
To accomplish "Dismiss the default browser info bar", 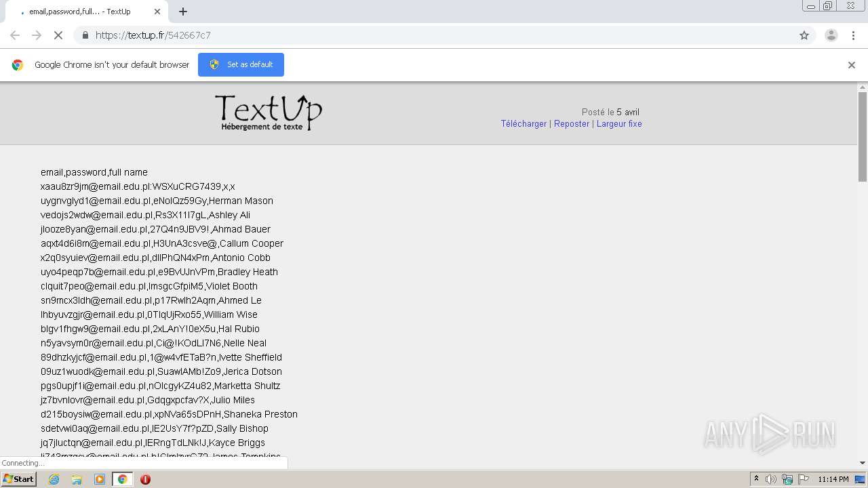I will point(852,65).
